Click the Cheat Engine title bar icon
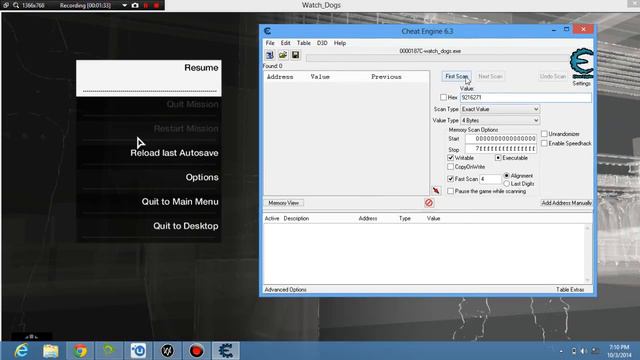 [267, 31]
